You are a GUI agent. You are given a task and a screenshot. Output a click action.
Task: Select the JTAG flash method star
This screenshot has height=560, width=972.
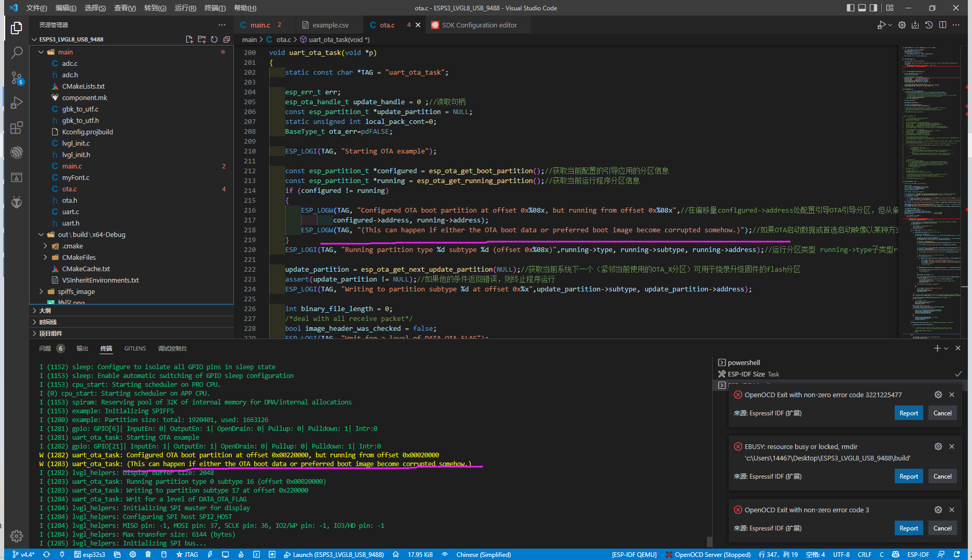click(187, 554)
